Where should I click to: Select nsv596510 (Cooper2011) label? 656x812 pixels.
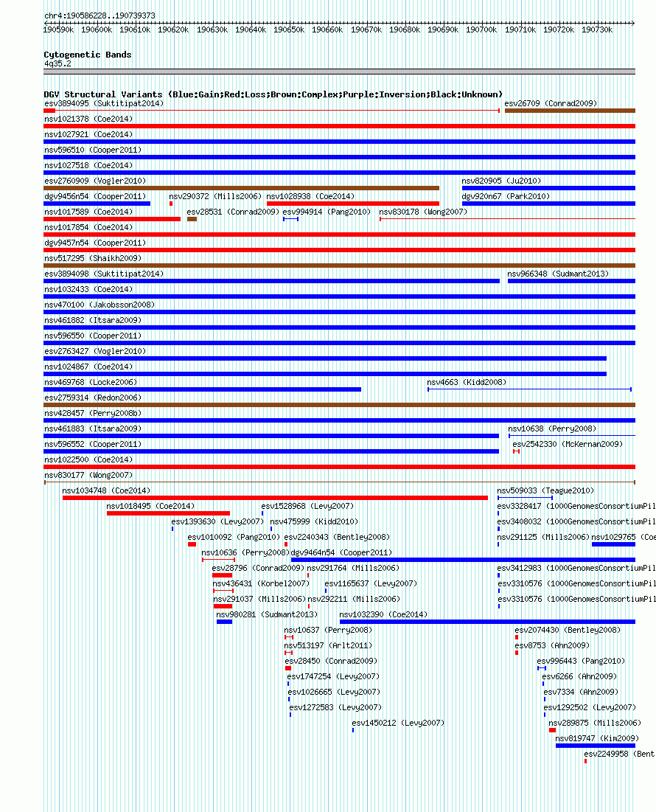93,150
